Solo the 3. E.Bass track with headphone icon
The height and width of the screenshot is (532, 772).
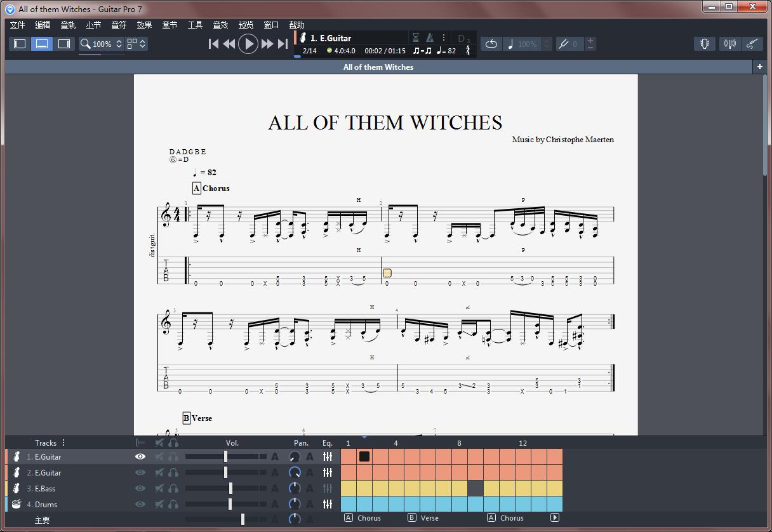171,489
